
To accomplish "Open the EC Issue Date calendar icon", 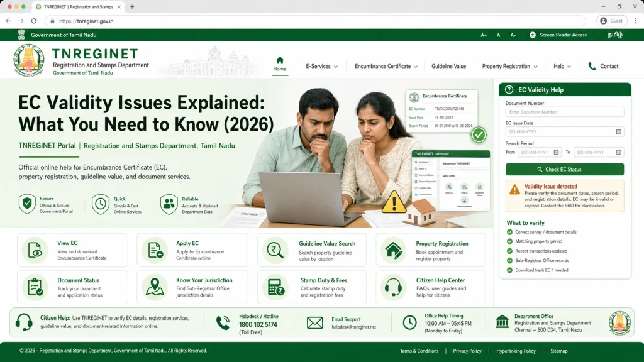I will point(619,132).
